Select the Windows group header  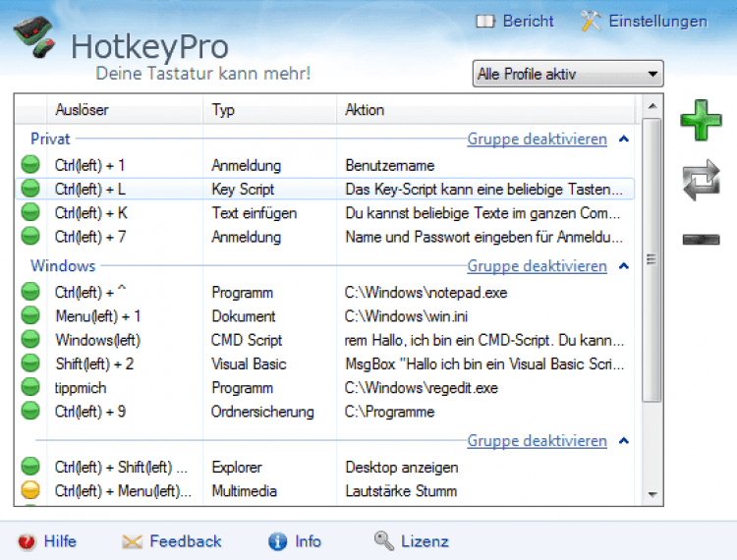[x=63, y=266]
